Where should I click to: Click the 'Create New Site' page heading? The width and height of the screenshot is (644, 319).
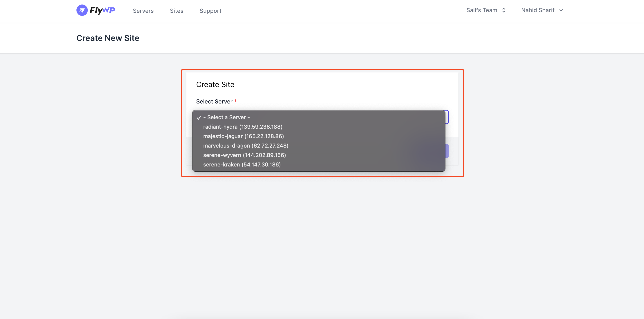tap(108, 38)
